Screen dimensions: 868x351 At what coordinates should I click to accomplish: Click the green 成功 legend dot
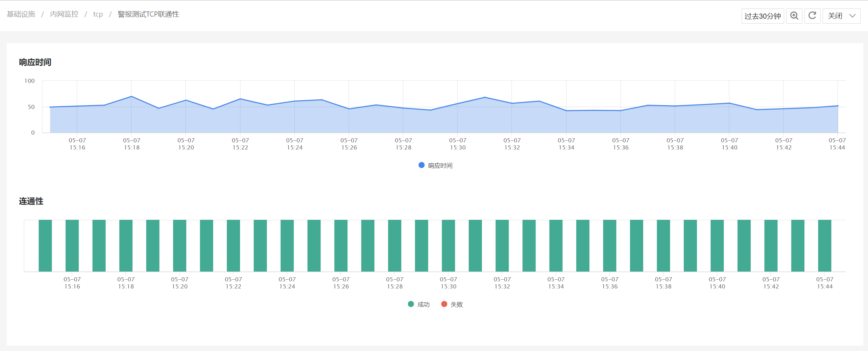pyautogui.click(x=411, y=304)
